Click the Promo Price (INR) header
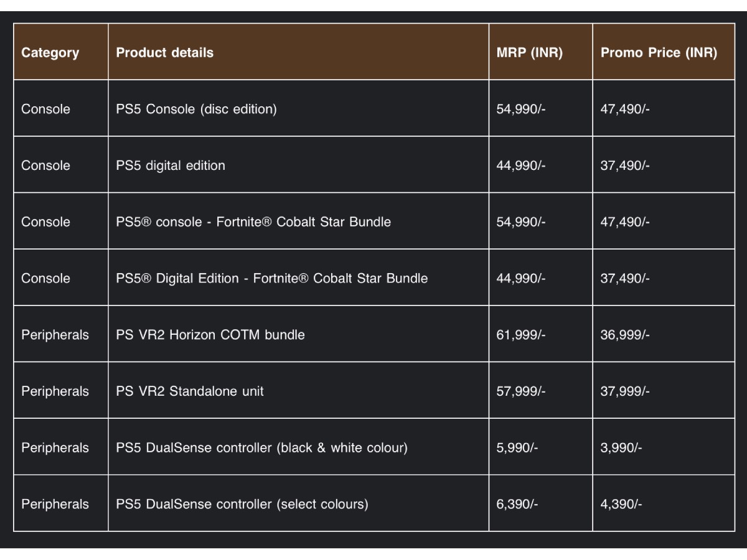The height and width of the screenshot is (560, 747). [659, 53]
